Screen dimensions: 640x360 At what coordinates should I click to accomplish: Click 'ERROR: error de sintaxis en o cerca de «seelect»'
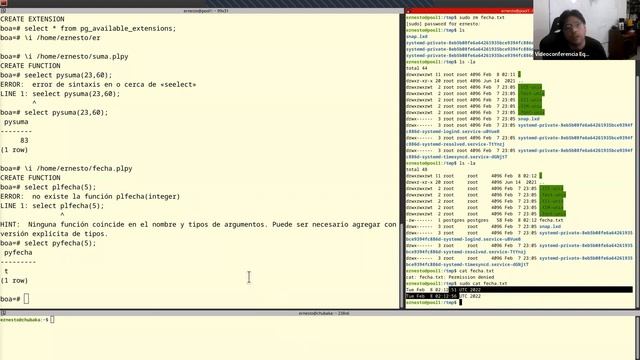click(x=98, y=84)
